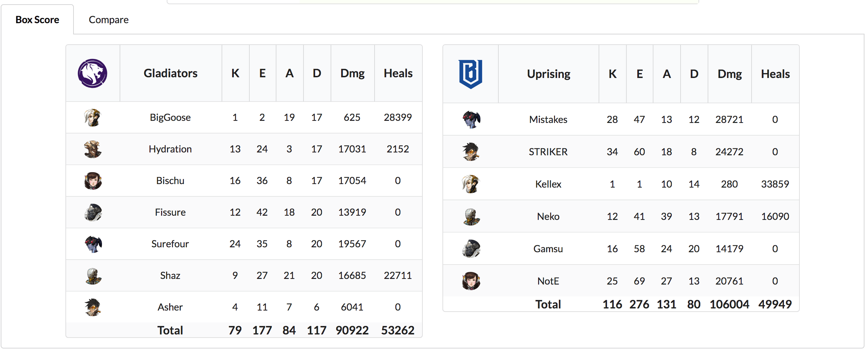Image resolution: width=868 pixels, height=352 pixels.
Task: Click Kellex's heals value 33859
Action: 775,184
